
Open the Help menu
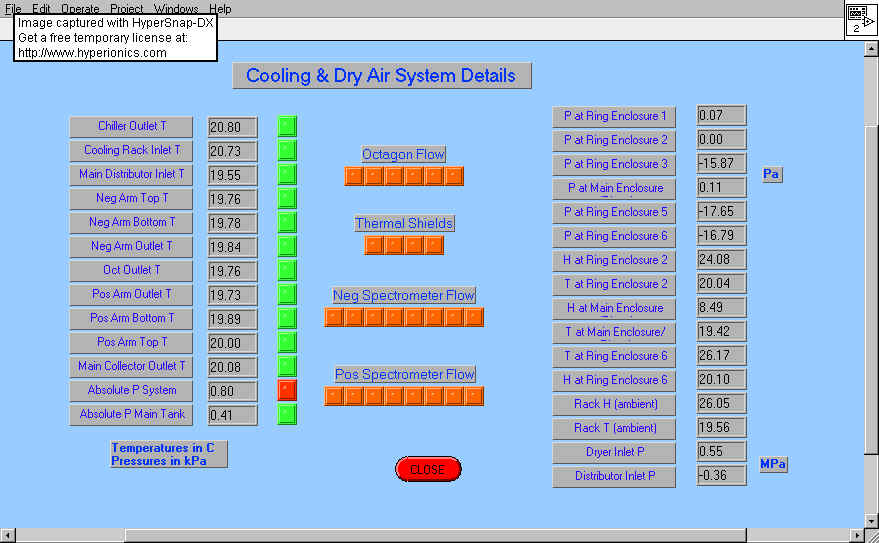220,8
